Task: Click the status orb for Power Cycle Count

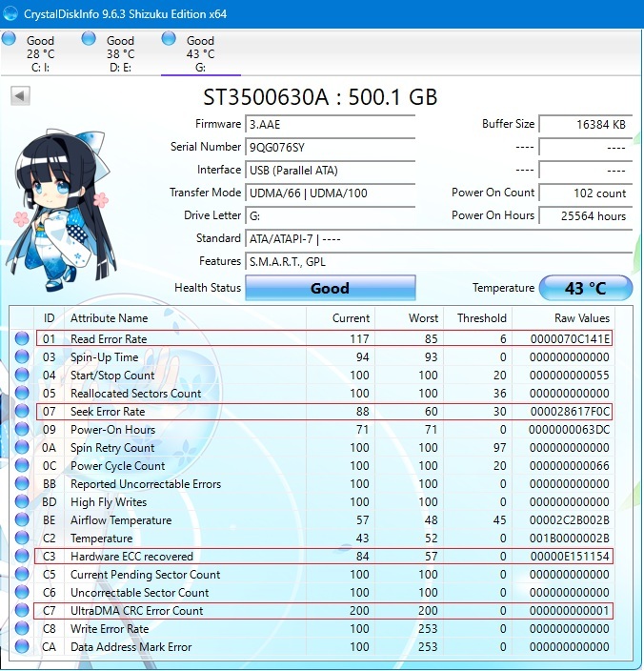Action: click(22, 465)
